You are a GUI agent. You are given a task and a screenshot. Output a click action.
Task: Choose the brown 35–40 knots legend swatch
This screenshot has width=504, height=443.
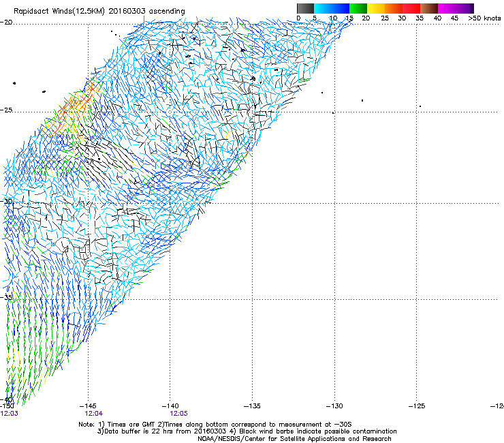(x=429, y=8)
